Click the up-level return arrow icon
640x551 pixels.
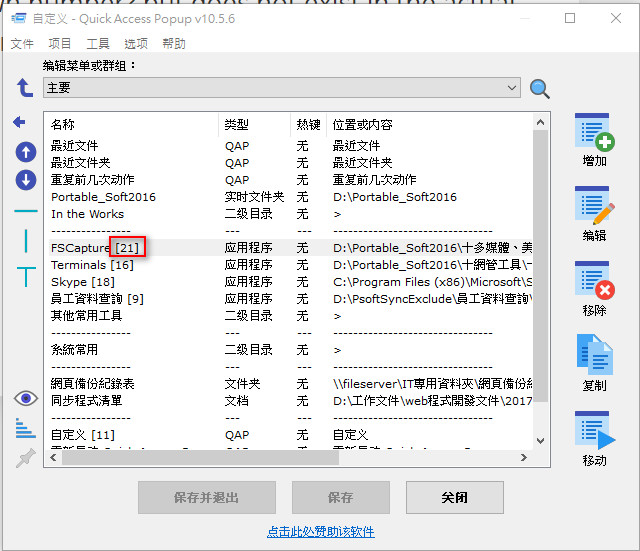click(x=25, y=88)
